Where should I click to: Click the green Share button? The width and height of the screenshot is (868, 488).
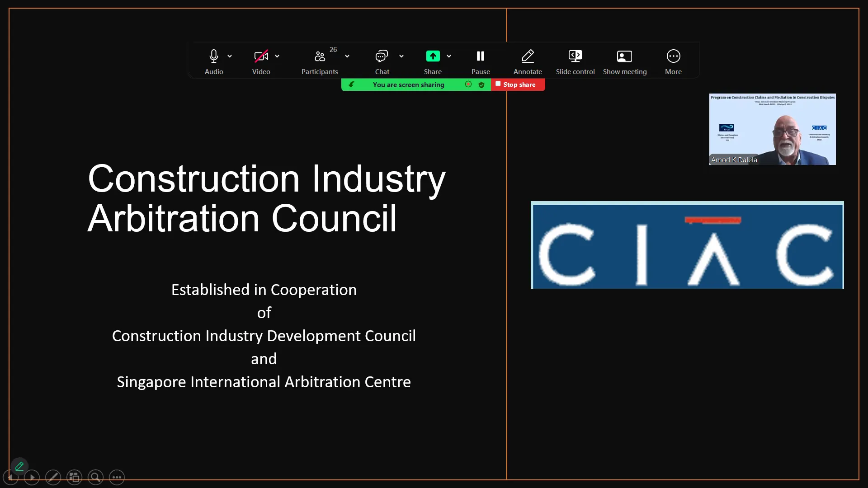click(x=433, y=61)
